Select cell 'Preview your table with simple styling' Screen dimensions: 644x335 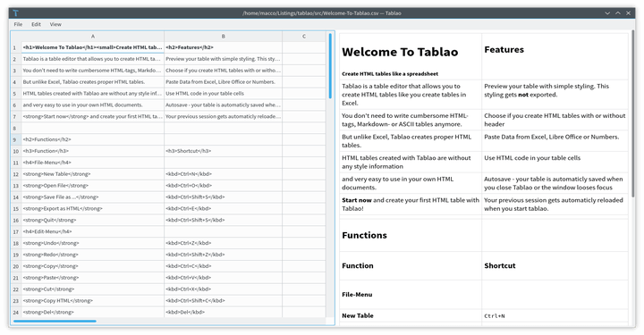pos(223,59)
